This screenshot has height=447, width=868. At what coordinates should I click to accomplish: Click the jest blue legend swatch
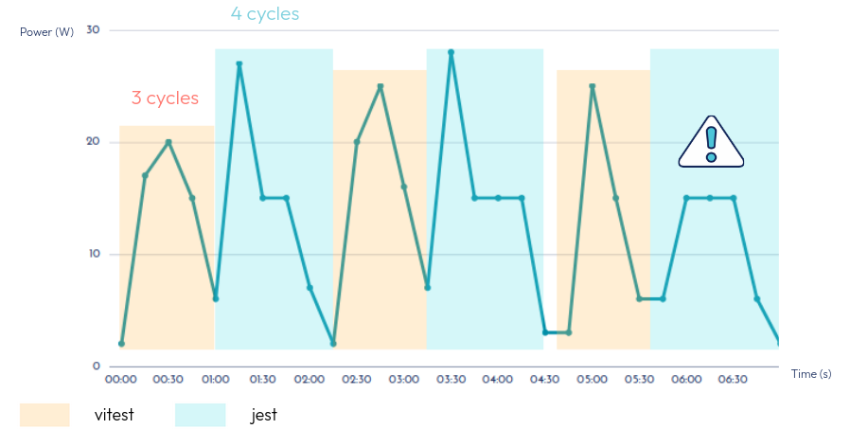[x=201, y=415]
